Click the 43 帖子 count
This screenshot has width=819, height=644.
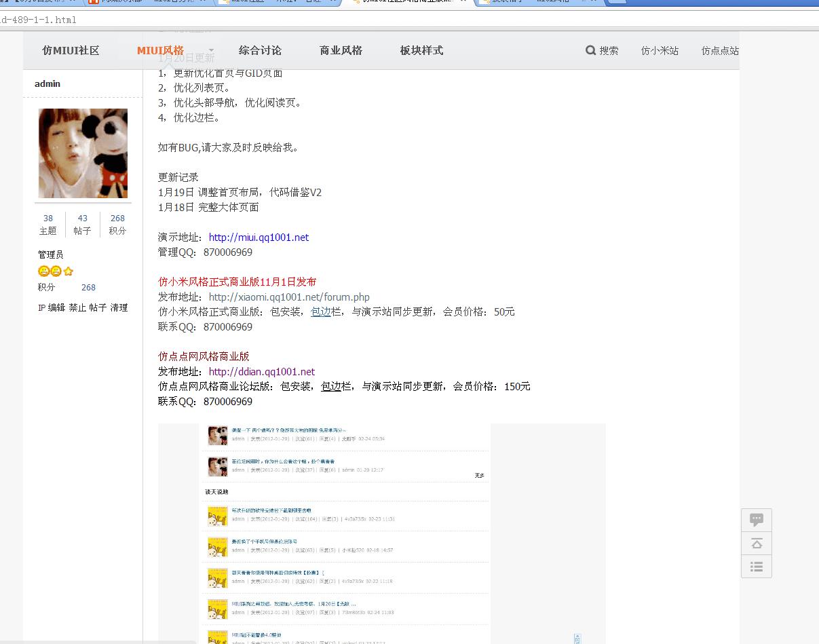coord(83,225)
